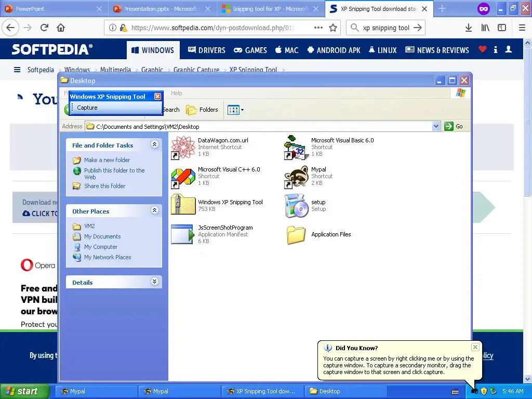Image resolution: width=532 pixels, height=399 pixels.
Task: Click the Softpedia user account icon
Action: tap(508, 49)
